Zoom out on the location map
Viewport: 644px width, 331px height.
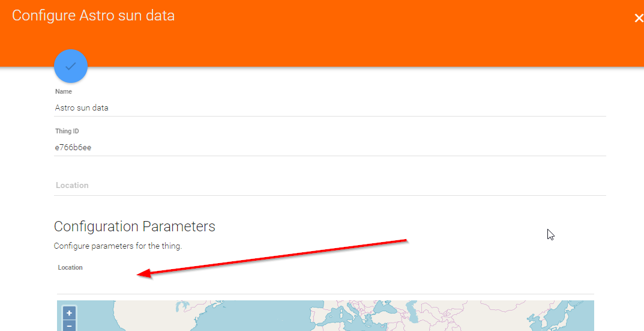69,326
